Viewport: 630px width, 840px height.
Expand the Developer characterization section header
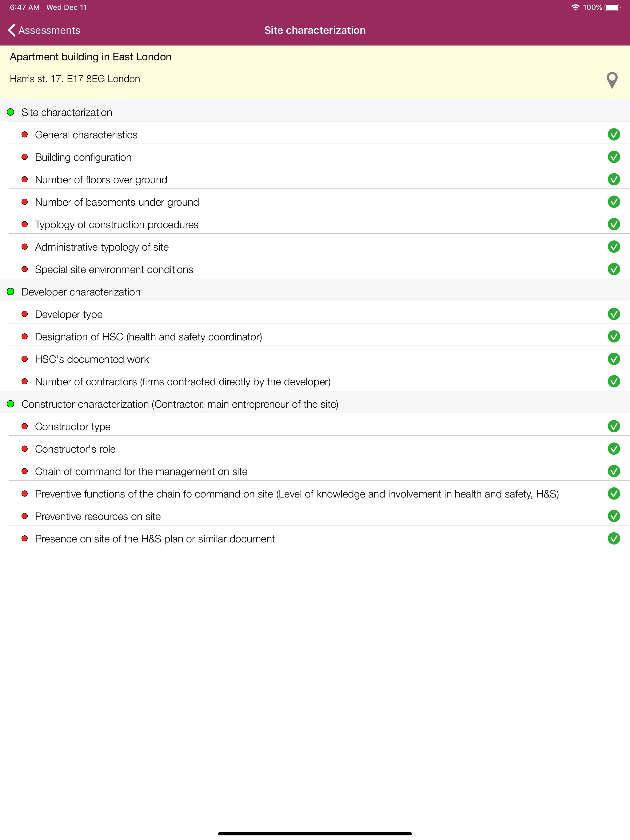(x=315, y=292)
